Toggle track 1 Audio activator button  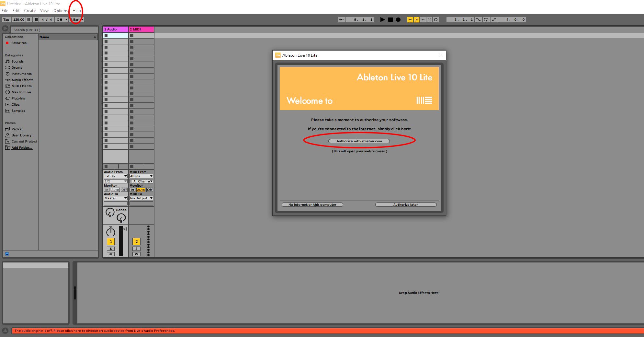point(111,242)
